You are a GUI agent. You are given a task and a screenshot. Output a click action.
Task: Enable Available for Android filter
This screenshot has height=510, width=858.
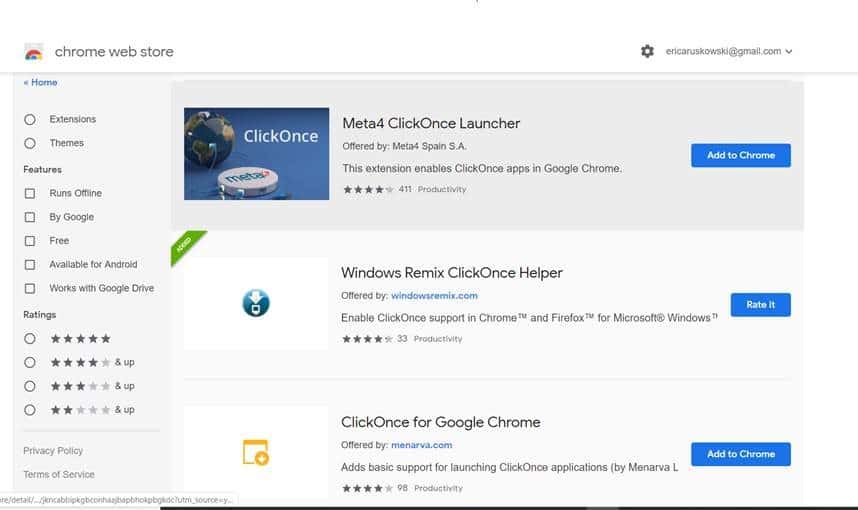click(30, 265)
